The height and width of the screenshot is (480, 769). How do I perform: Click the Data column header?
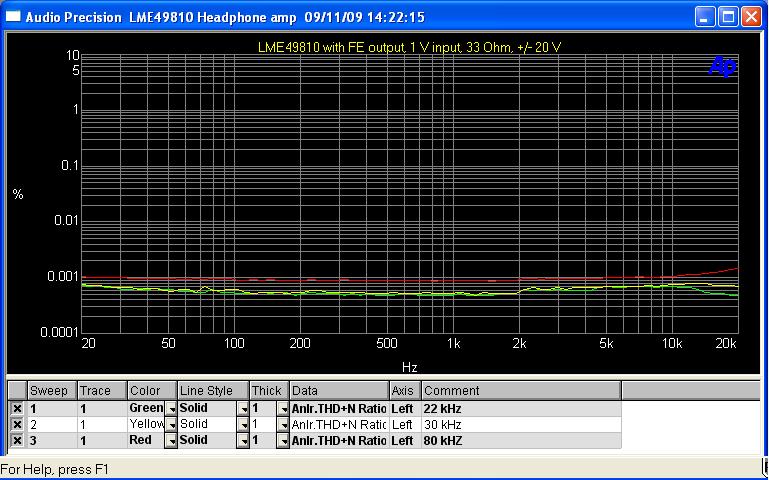[x=339, y=391]
